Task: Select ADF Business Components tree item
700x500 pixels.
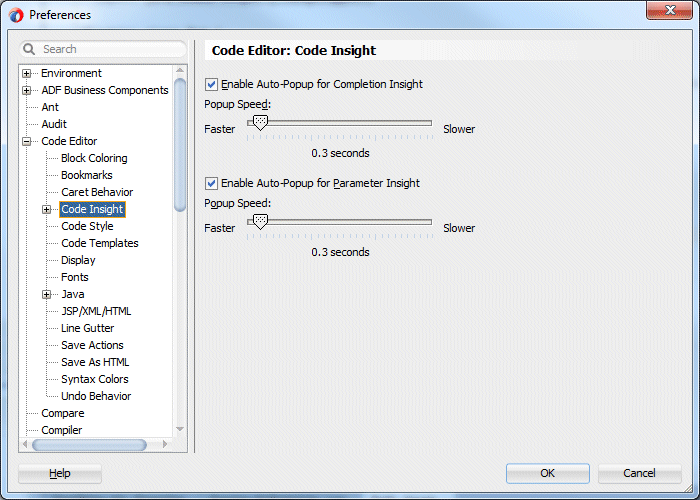Action: [105, 90]
